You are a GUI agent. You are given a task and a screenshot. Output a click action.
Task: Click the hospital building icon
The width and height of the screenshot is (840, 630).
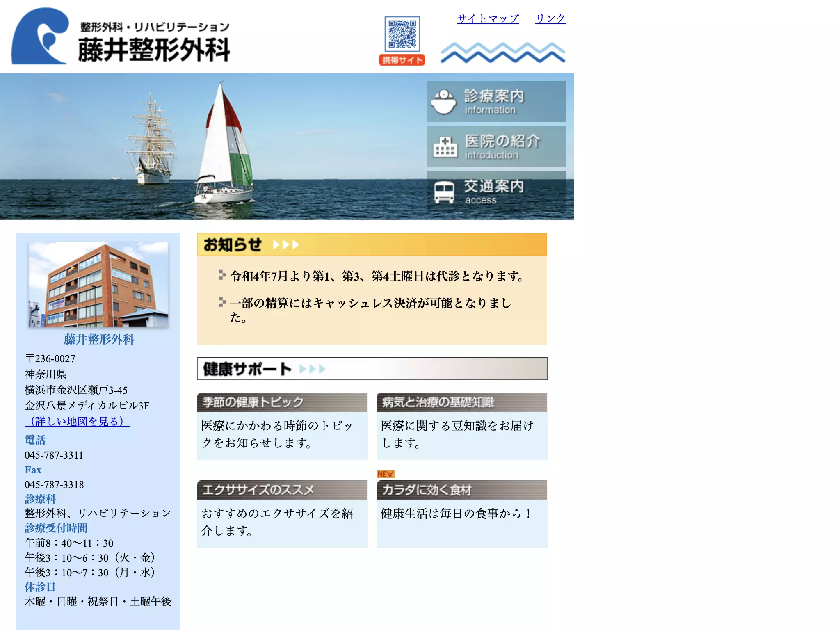click(x=445, y=147)
